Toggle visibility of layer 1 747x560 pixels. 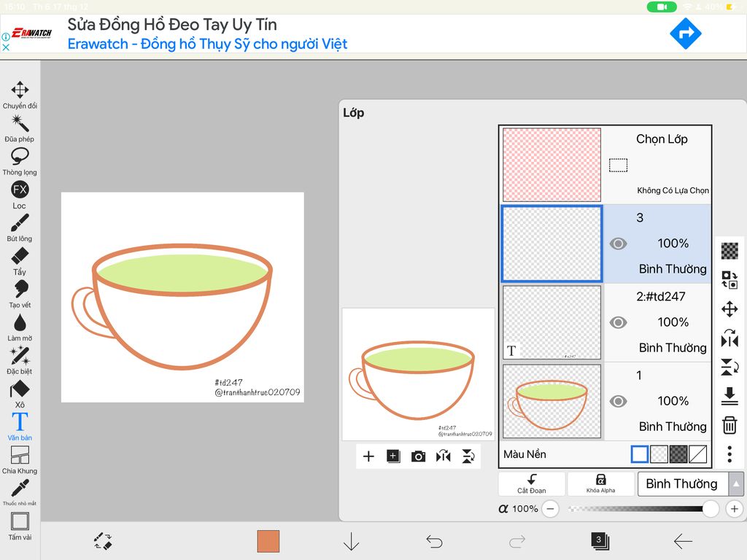[x=618, y=402]
